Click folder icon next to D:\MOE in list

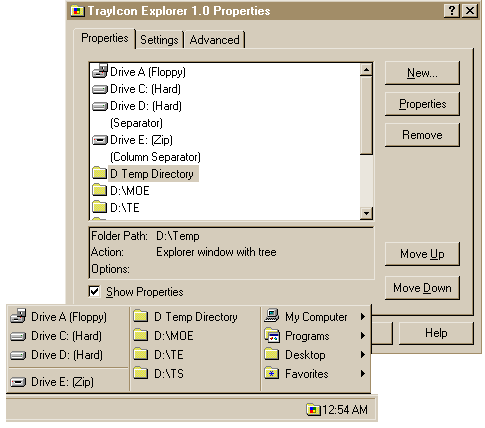pyautogui.click(x=99, y=190)
